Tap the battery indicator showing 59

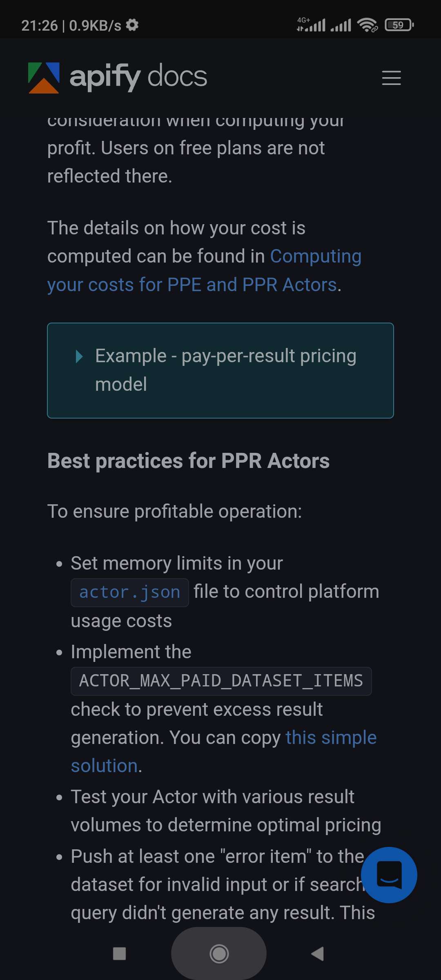(399, 25)
